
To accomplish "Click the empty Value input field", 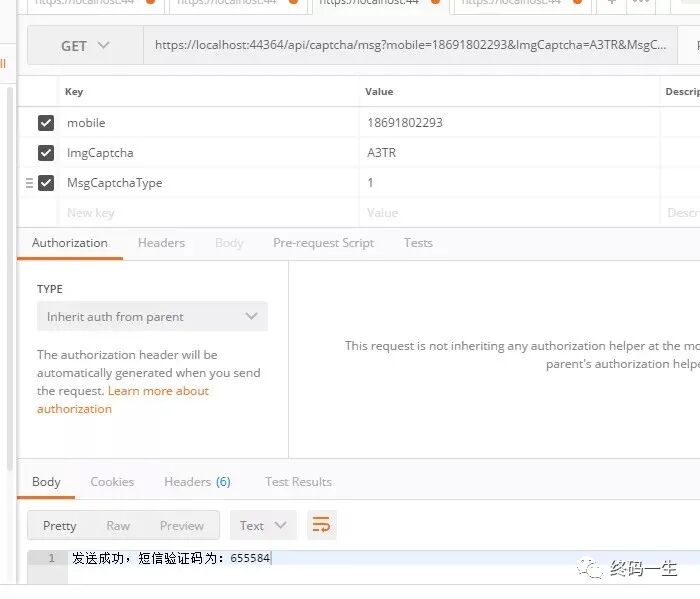I will (509, 213).
